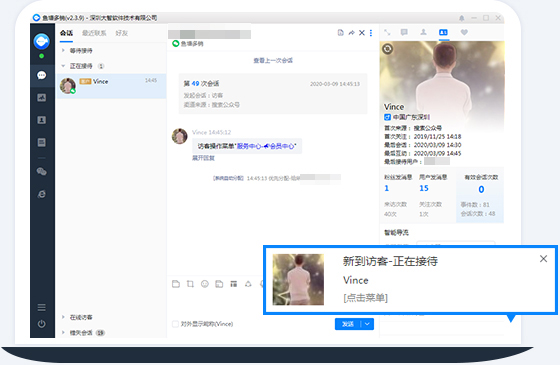Click the blue send button
Image resolution: width=560 pixels, height=365 pixels.
348,324
